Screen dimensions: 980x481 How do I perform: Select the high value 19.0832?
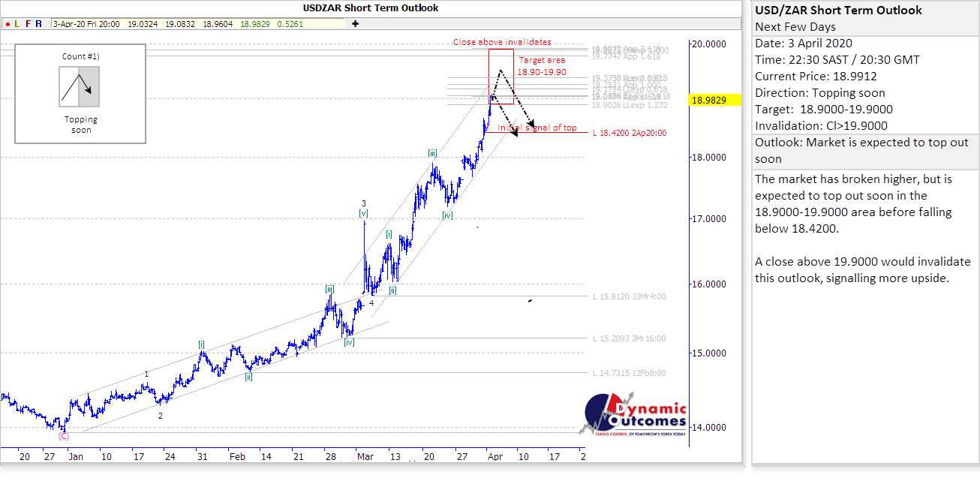coord(180,24)
